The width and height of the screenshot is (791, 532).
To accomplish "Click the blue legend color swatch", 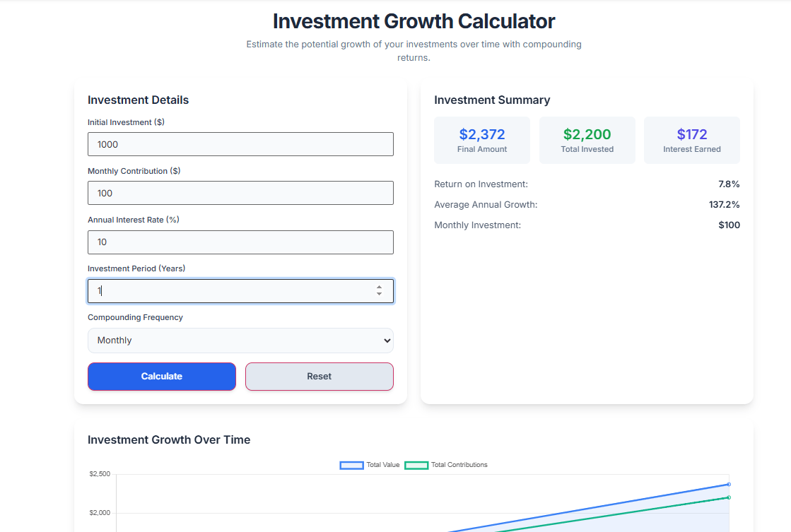I will tap(351, 465).
